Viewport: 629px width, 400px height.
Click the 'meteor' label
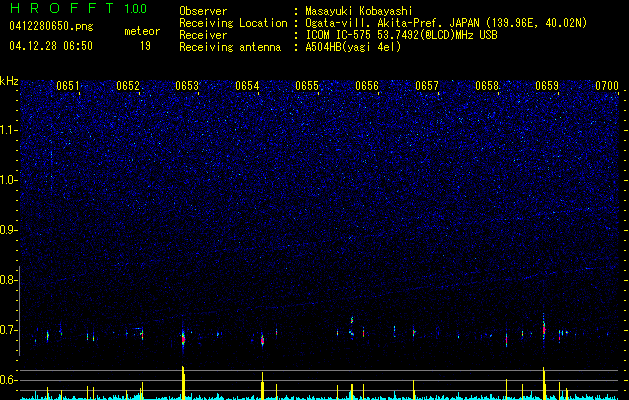point(142,31)
